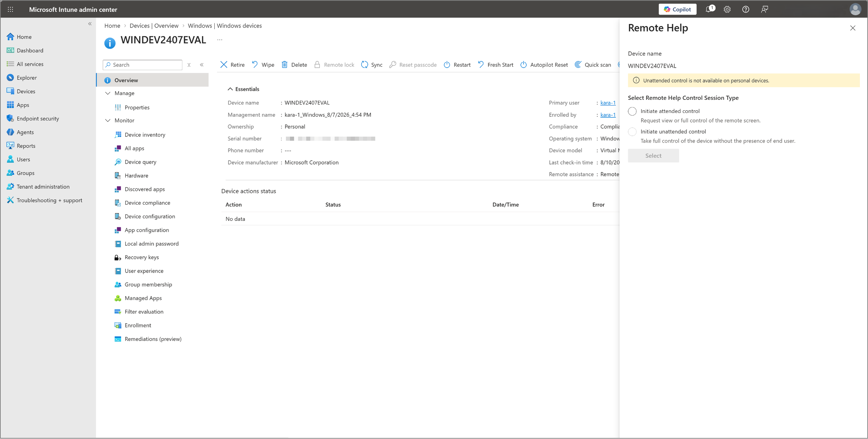The height and width of the screenshot is (439, 868).
Task: Open the feedback icon in header
Action: click(x=764, y=9)
